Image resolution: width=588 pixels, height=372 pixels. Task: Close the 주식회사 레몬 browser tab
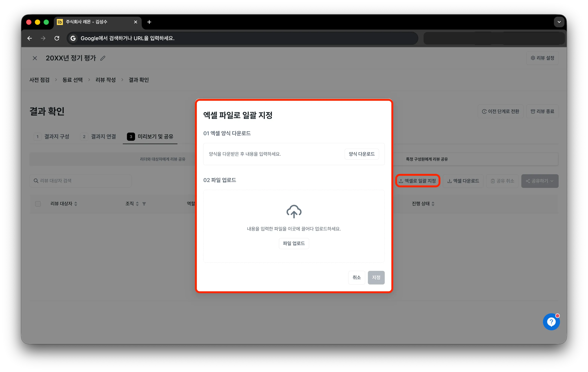tap(135, 22)
